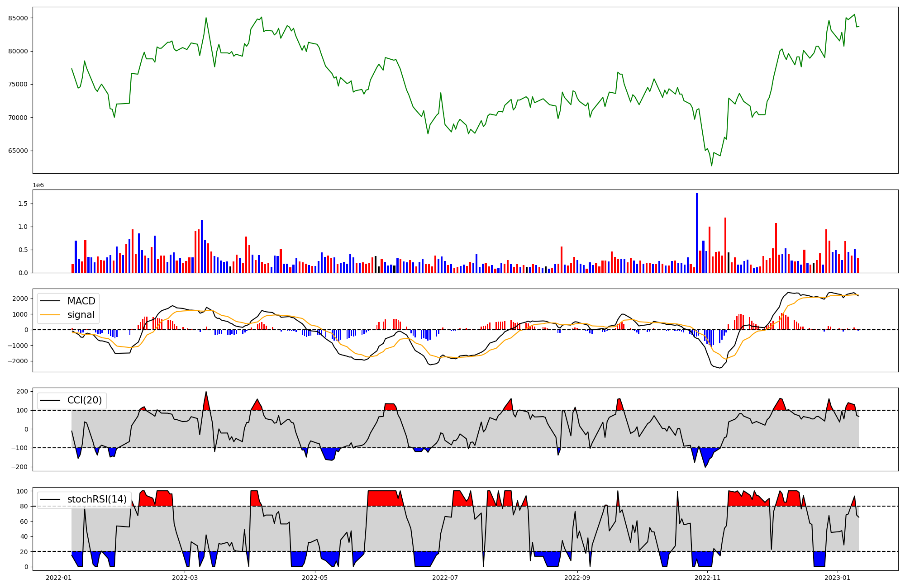The image size is (905, 588).
Task: Click the 85000 price axis label
Action: click(x=18, y=18)
